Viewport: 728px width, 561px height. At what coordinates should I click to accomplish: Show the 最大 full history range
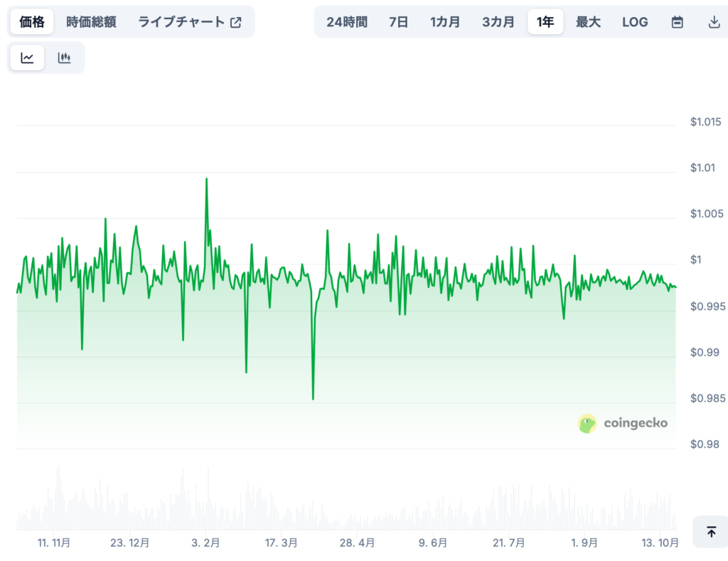pos(588,22)
